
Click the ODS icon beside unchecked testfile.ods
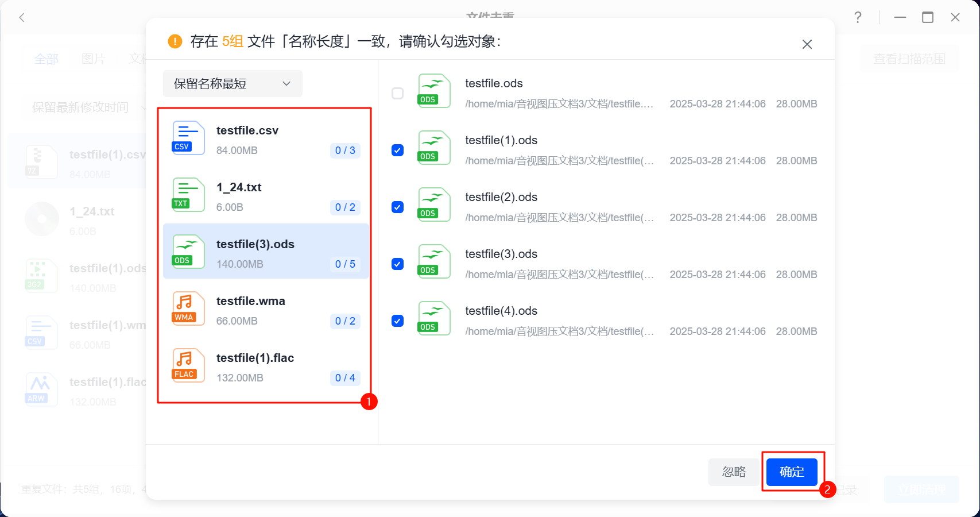pos(433,91)
